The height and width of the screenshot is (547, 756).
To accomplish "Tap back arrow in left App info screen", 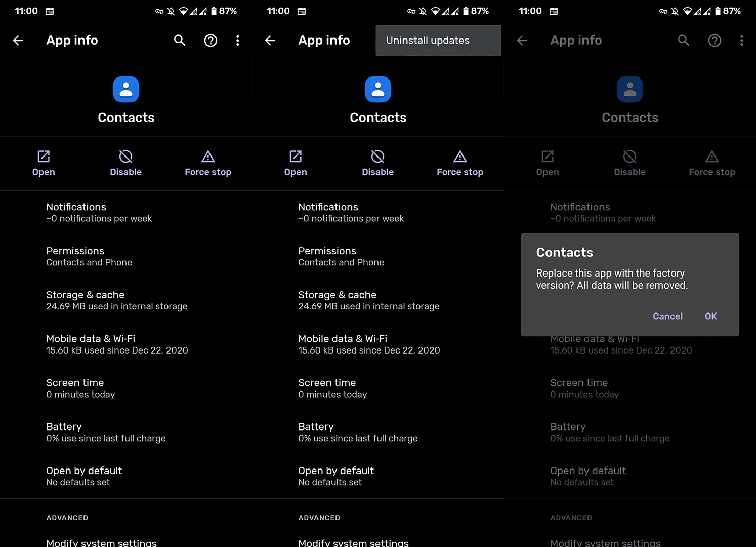I will (x=18, y=41).
